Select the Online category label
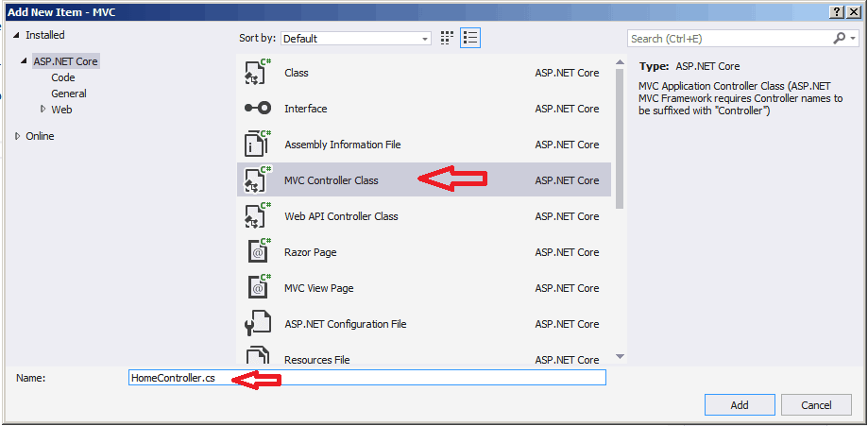Viewport: 868px width, 426px height. (x=40, y=136)
